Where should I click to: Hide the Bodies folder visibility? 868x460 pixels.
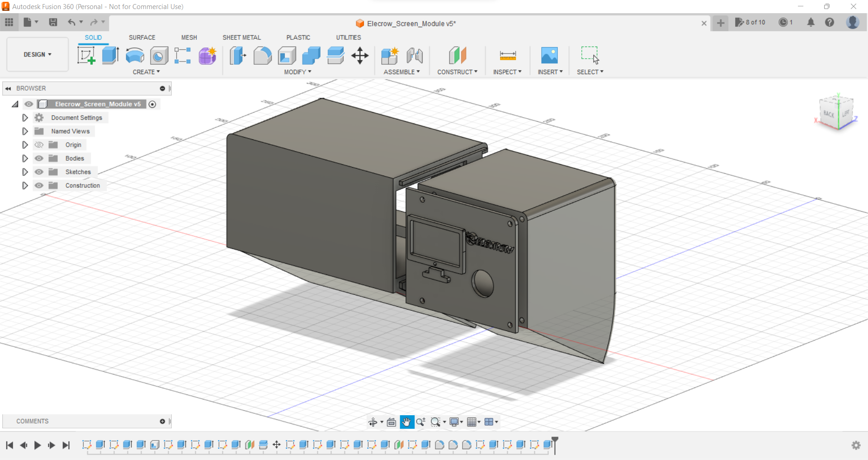point(39,158)
